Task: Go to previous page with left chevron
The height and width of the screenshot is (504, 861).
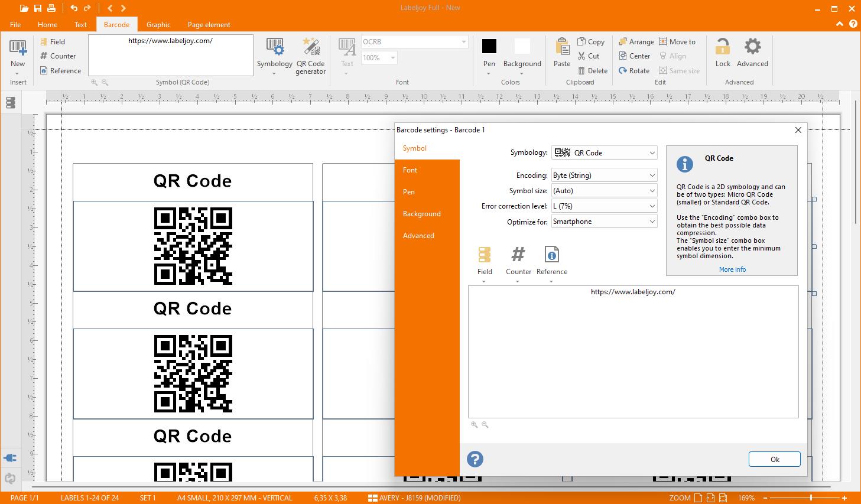Action: [110, 8]
